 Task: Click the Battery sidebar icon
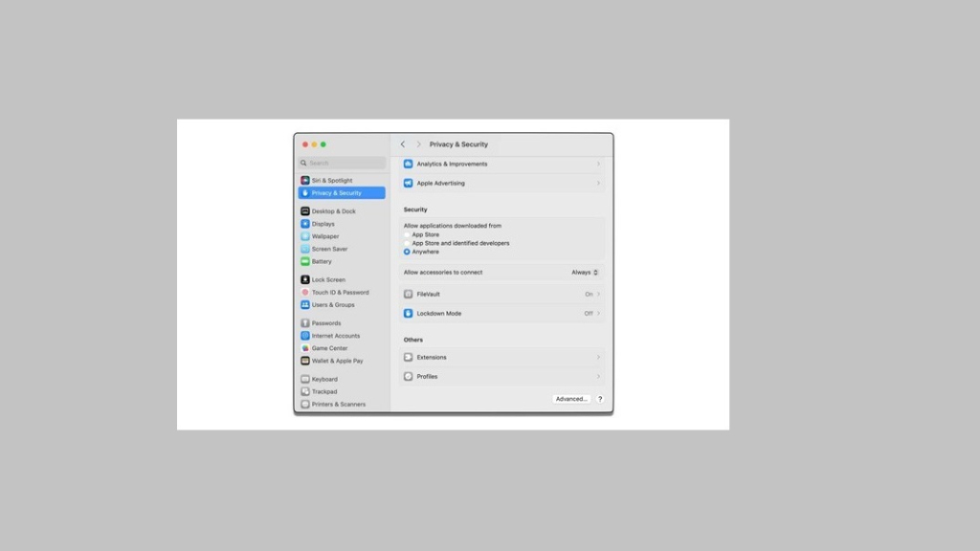pos(305,261)
